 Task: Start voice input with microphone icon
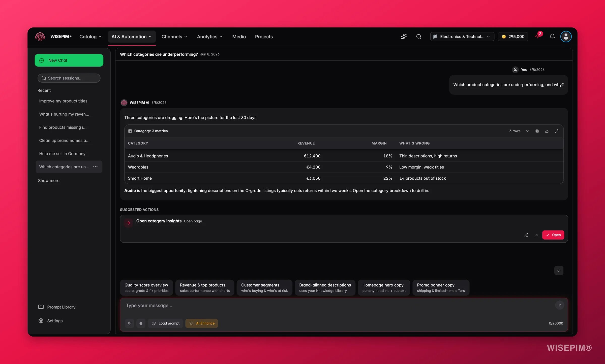[x=141, y=323]
